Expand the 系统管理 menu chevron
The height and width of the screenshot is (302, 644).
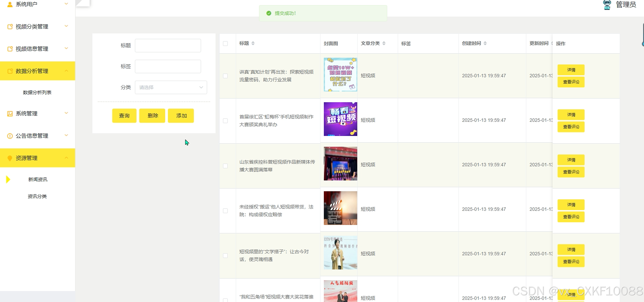66,113
